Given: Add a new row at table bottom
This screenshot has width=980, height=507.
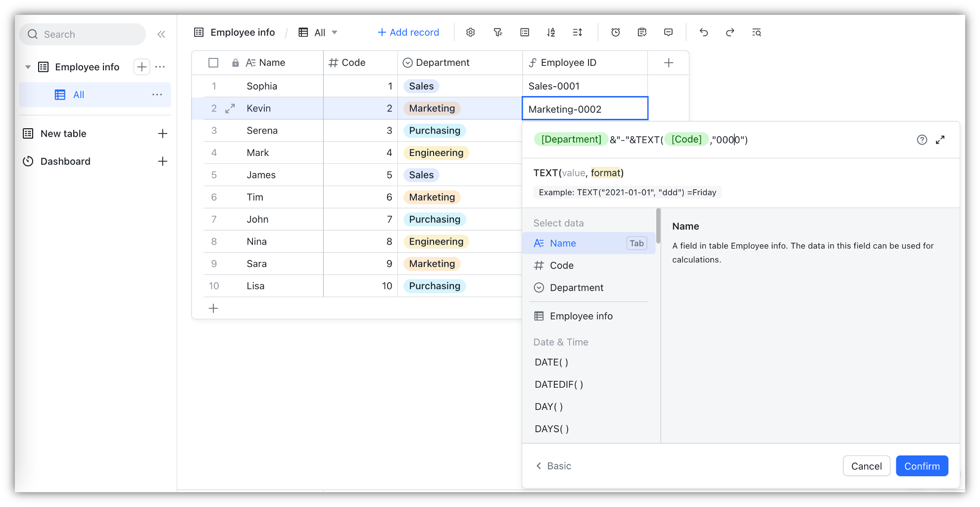Looking at the screenshot, I should pos(213,308).
